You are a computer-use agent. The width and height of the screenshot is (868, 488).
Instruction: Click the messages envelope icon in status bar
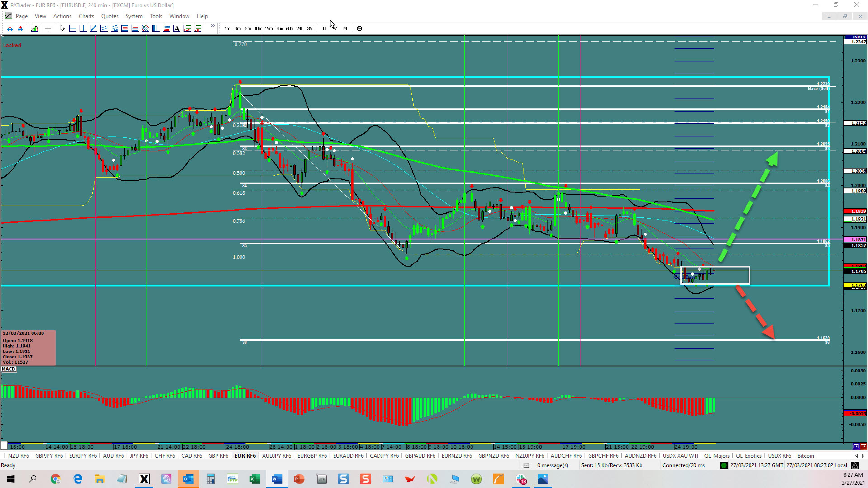coord(526,465)
